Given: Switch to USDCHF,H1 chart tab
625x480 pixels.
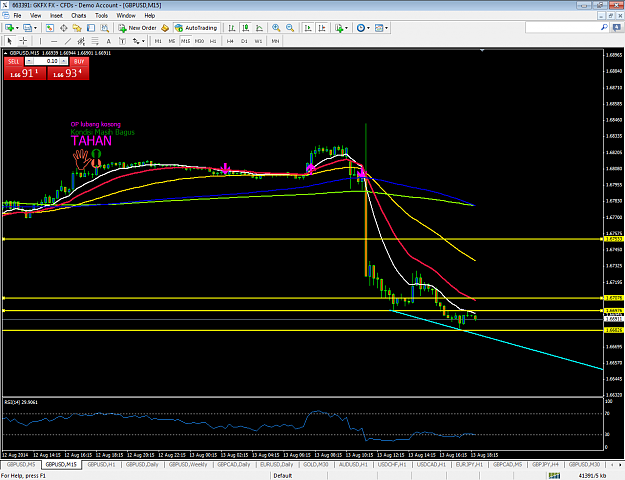Looking at the screenshot, I should (x=392, y=464).
